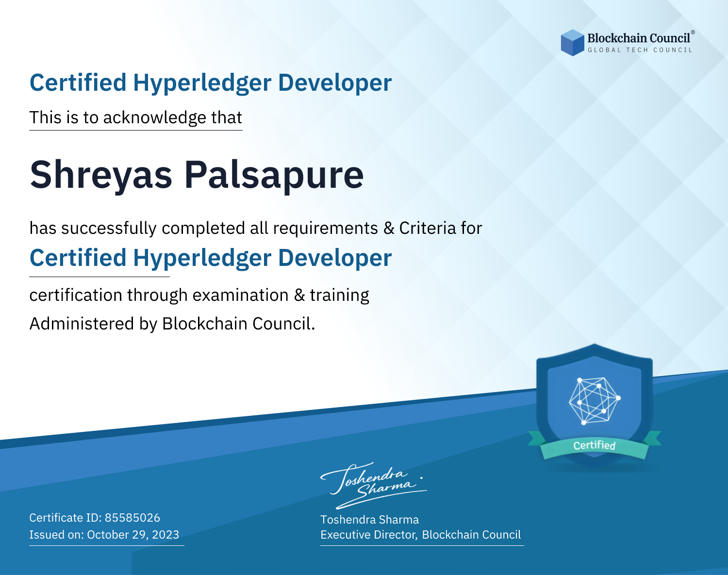
Task: Click 'has successfully completed all requirements' line
Action: [256, 228]
